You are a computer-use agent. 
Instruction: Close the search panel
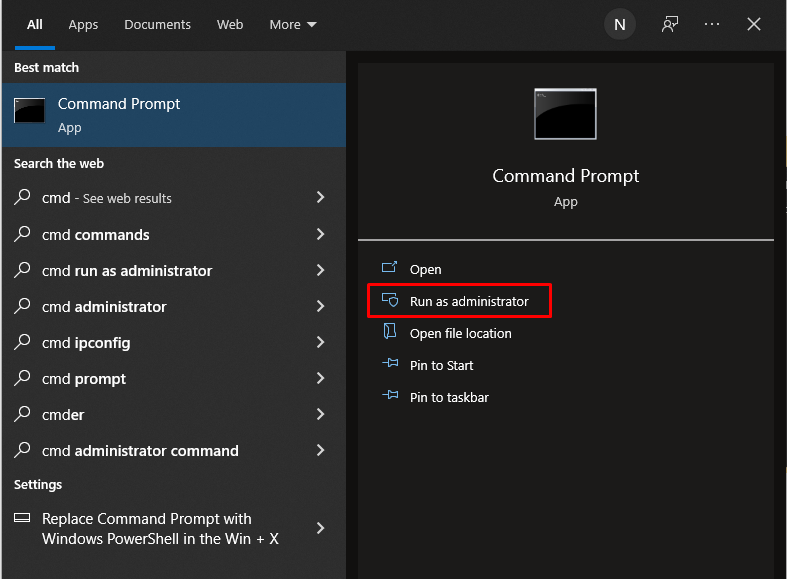[755, 25]
